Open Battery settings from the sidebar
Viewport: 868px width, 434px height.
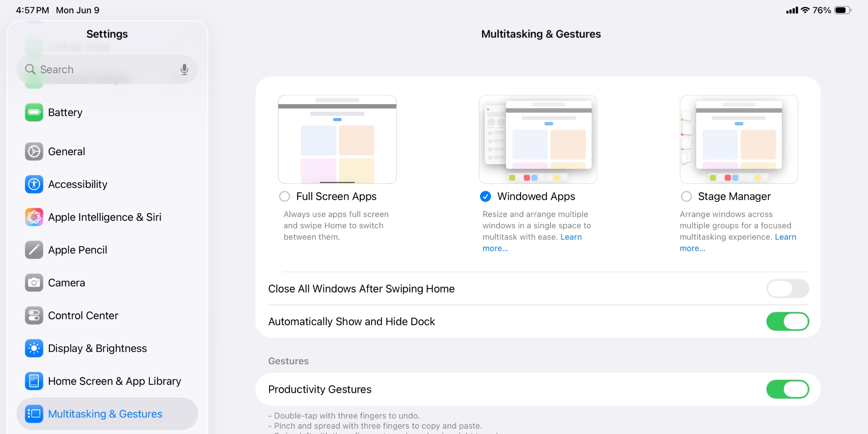click(34, 112)
